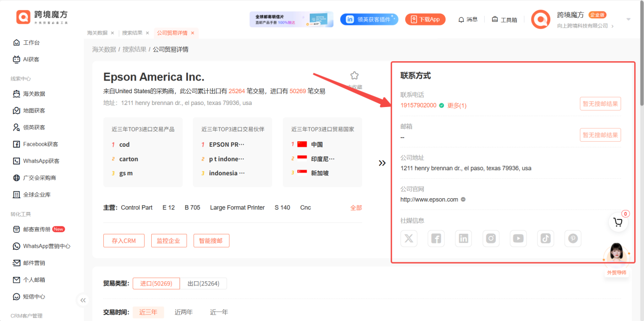Click the 跨境魔方 logo
This screenshot has height=321, width=644.
(42, 17)
